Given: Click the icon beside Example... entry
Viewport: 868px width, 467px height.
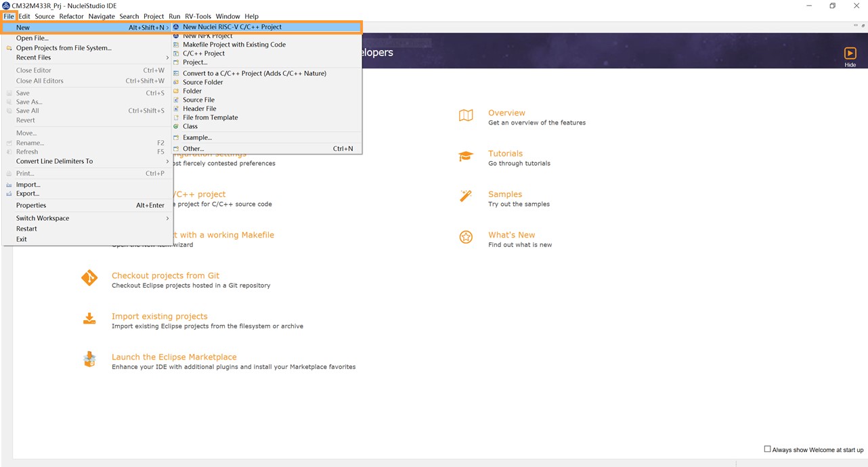Looking at the screenshot, I should tap(176, 137).
